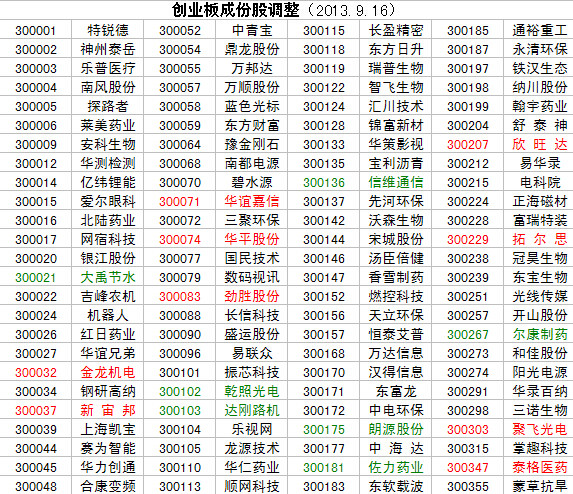Click the title 创业板成份股调整

coord(235,10)
